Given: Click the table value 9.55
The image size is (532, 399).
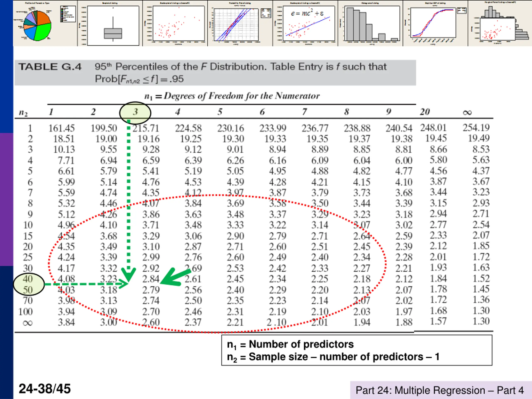Looking at the screenshot, I should tap(109, 150).
